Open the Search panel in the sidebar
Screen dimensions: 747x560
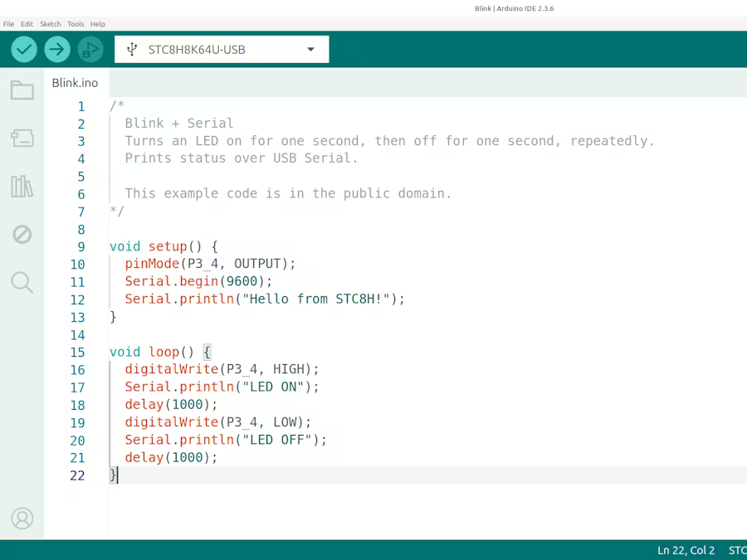[22, 283]
